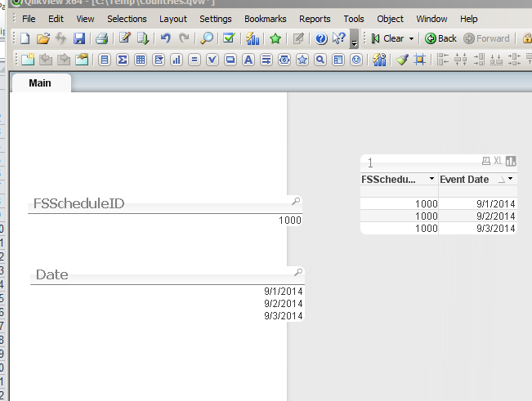The height and width of the screenshot is (401, 532).
Task: Launch the Quick Chart wizard icon
Action: tap(253, 38)
